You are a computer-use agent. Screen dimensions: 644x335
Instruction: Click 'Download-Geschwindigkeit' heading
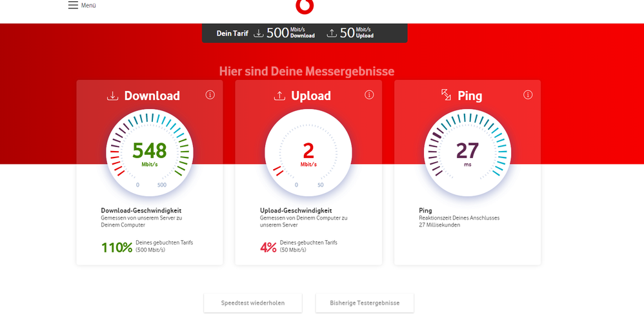(141, 210)
